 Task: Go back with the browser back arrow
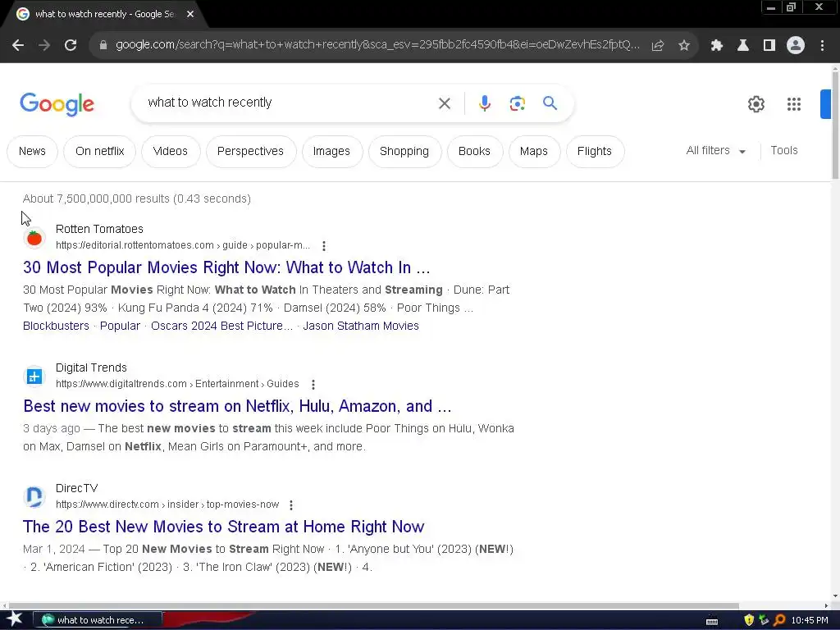[x=18, y=46]
